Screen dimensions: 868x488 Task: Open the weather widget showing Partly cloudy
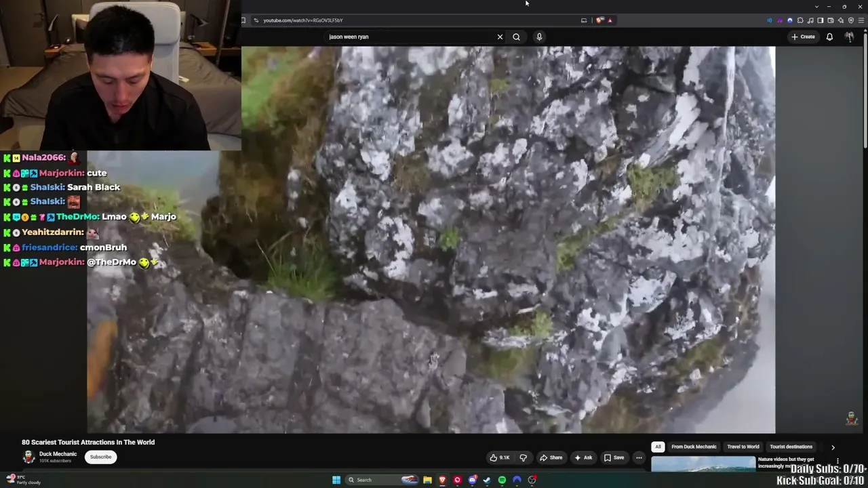[24, 480]
